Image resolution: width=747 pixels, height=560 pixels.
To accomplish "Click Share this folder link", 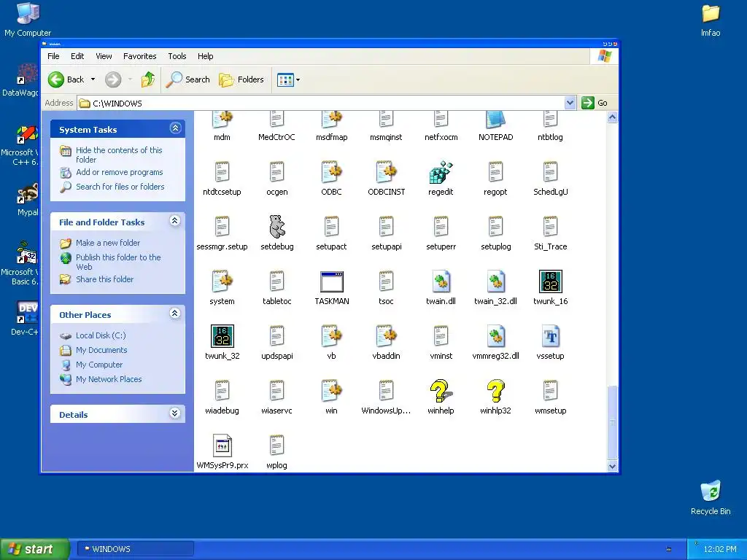I will (x=105, y=279).
